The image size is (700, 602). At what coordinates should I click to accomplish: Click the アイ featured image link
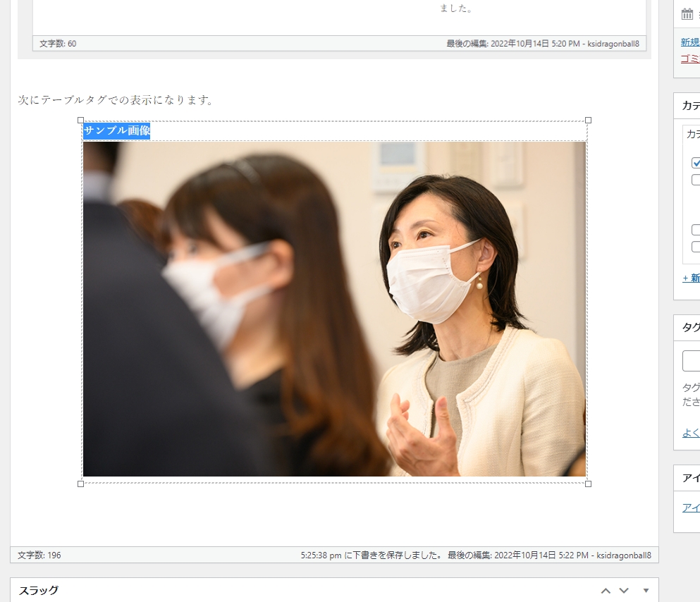(x=691, y=508)
